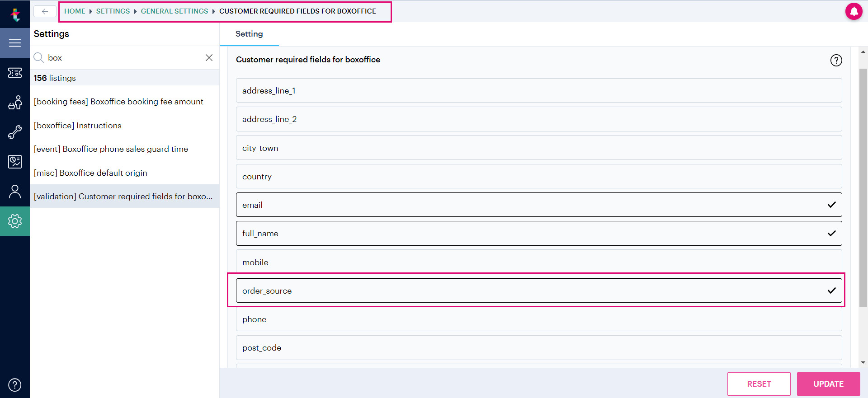Click the RESET button
This screenshot has height=398, width=868.
tap(759, 384)
